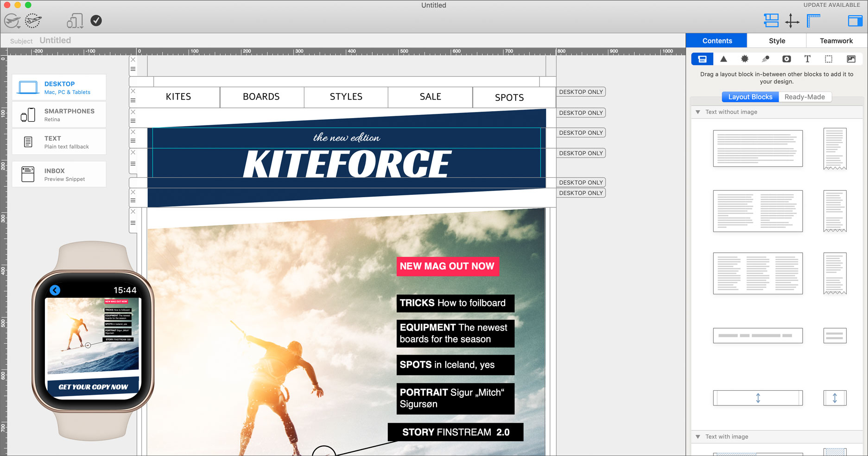Image resolution: width=868 pixels, height=456 pixels.
Task: Switch to the Style tab
Action: (777, 41)
